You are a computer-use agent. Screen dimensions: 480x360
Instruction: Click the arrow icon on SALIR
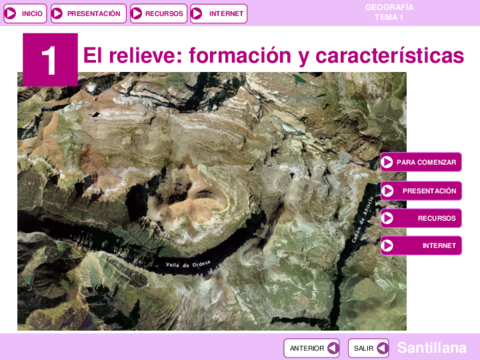tap(382, 348)
